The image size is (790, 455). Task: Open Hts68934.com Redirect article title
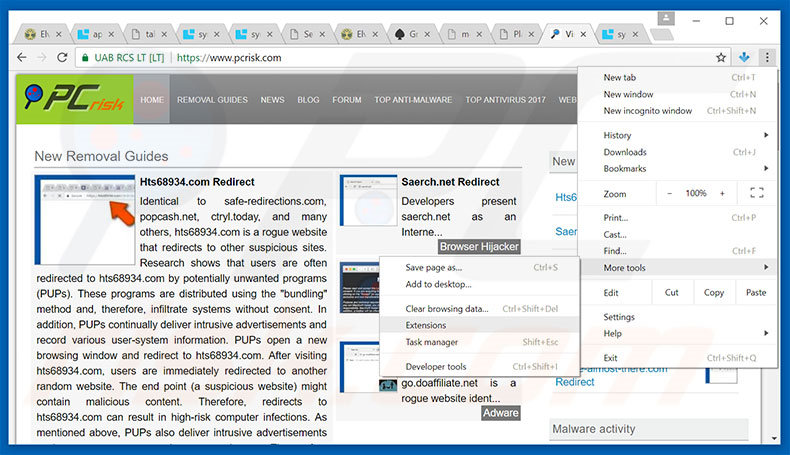(197, 182)
